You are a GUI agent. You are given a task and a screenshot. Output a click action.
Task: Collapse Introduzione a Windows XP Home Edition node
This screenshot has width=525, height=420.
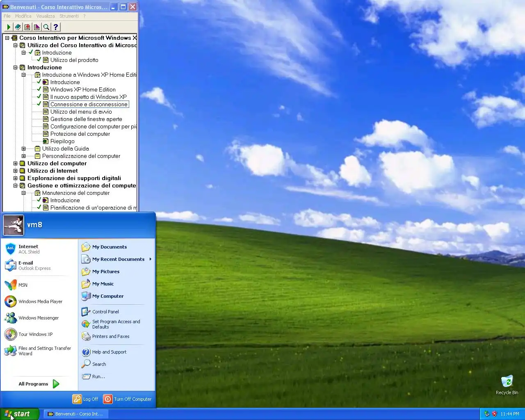click(23, 75)
